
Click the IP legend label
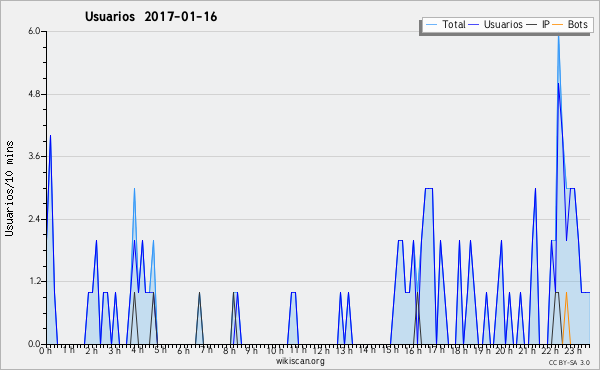pos(546,24)
